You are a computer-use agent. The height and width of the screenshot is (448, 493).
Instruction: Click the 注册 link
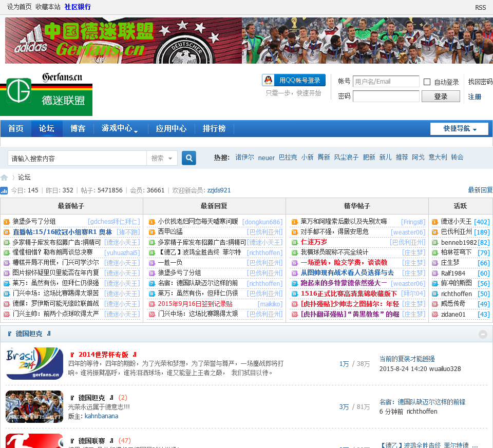pos(475,97)
